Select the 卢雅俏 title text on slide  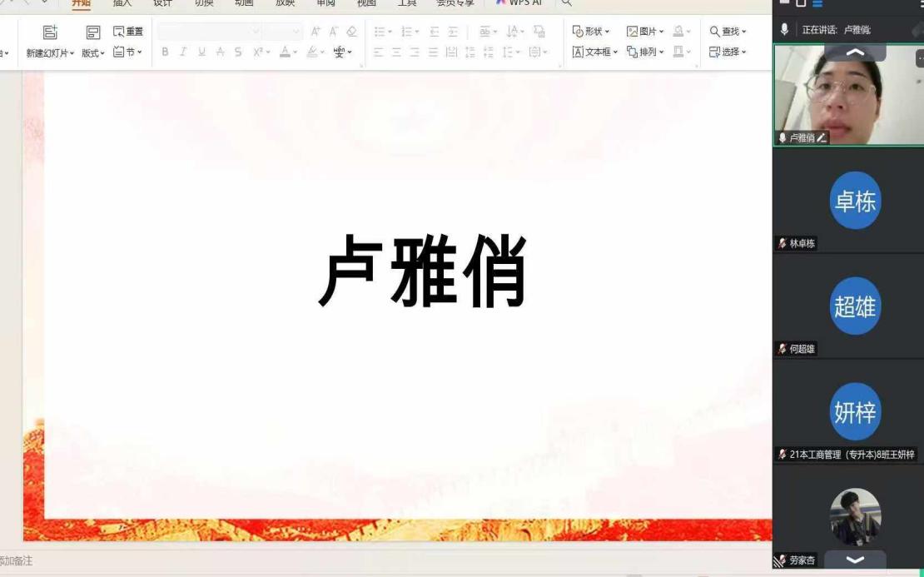pyautogui.click(x=423, y=272)
